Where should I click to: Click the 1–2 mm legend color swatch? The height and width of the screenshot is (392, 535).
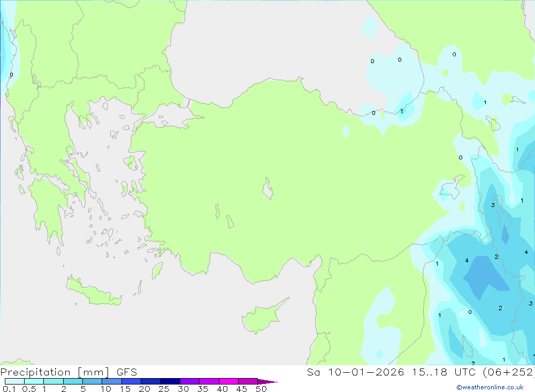pyautogui.click(x=53, y=381)
